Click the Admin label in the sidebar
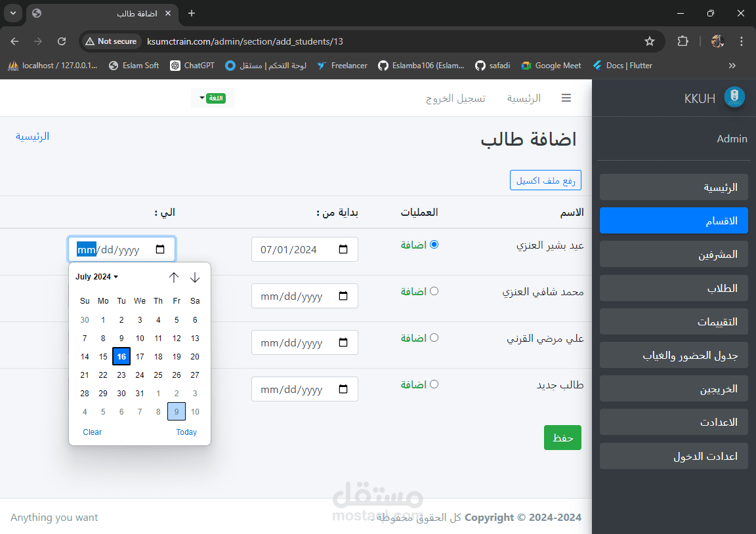The height and width of the screenshot is (534, 756). tap(732, 139)
